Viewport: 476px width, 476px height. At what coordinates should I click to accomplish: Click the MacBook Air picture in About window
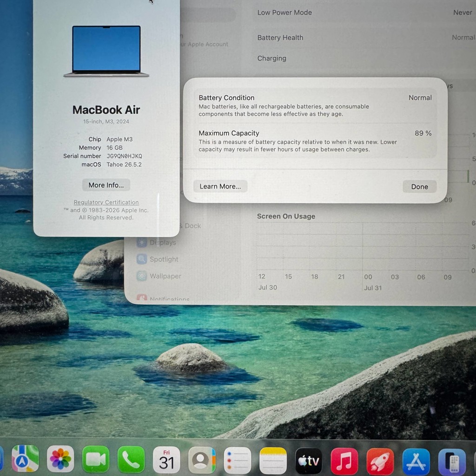point(106,51)
